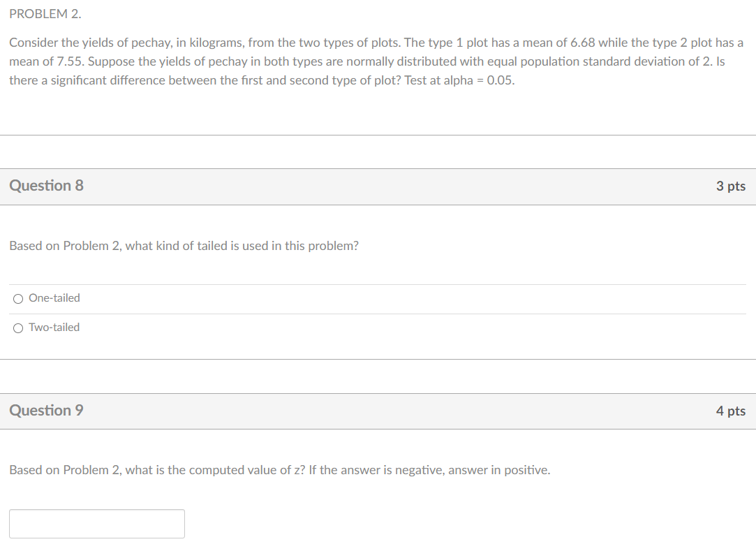Click the 3 pts label on Question 8
Screen dimensions: 756x558
tap(731, 186)
